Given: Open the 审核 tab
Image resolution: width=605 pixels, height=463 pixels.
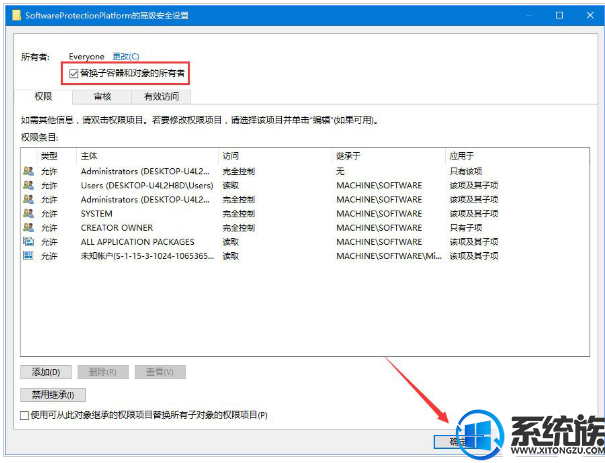Looking at the screenshot, I should tap(102, 96).
